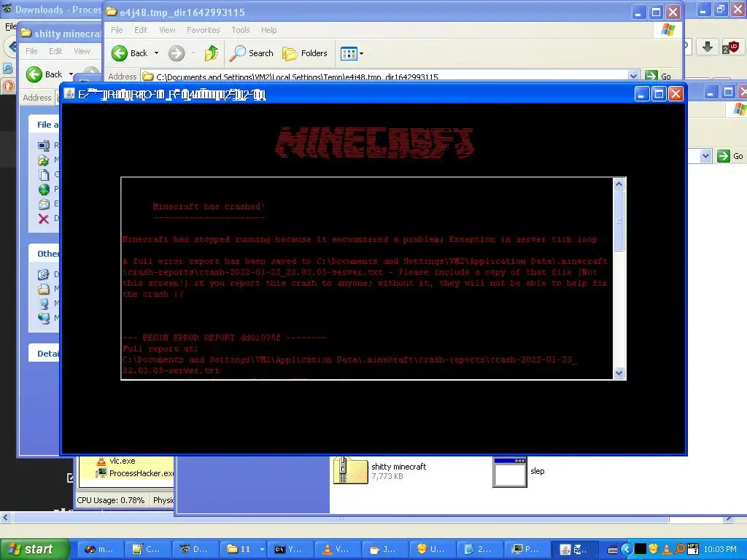
Task: Click ProcessHacker.exe in process list
Action: [135, 472]
